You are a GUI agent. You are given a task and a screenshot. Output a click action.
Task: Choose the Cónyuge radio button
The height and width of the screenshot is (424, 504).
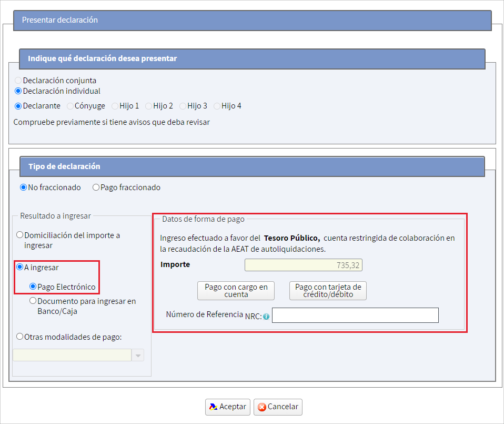click(70, 106)
